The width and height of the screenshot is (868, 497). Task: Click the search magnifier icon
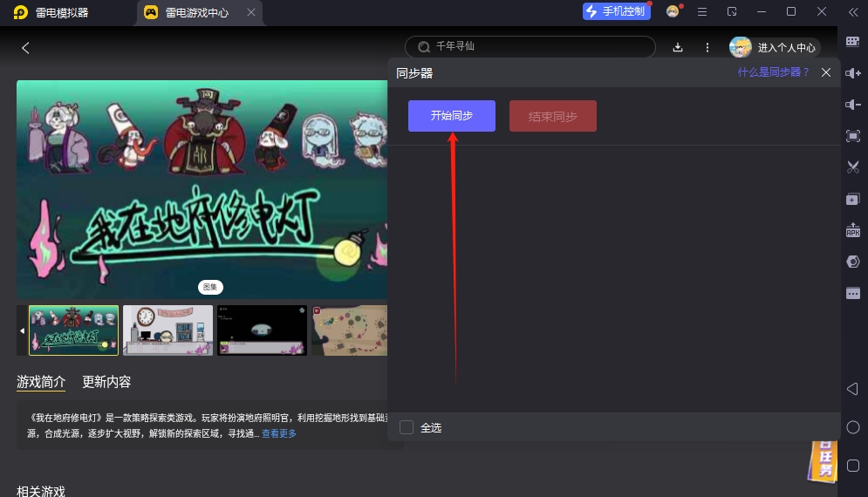point(424,47)
